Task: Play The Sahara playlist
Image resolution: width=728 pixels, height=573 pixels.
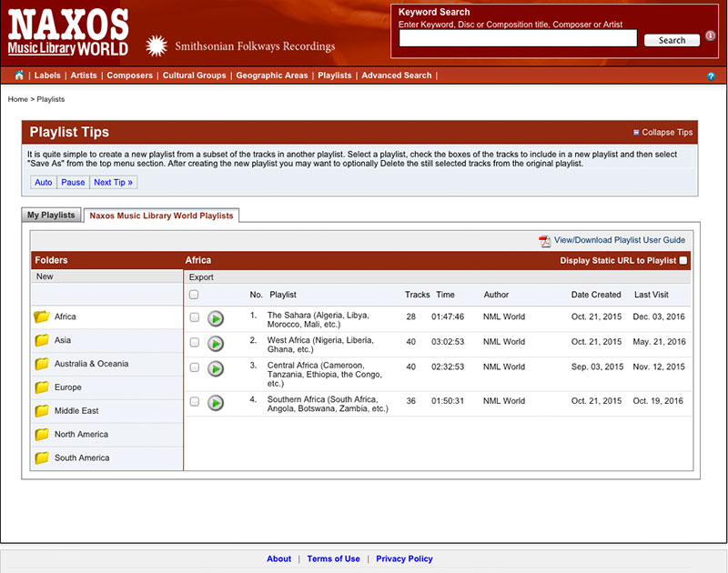Action: point(216,318)
